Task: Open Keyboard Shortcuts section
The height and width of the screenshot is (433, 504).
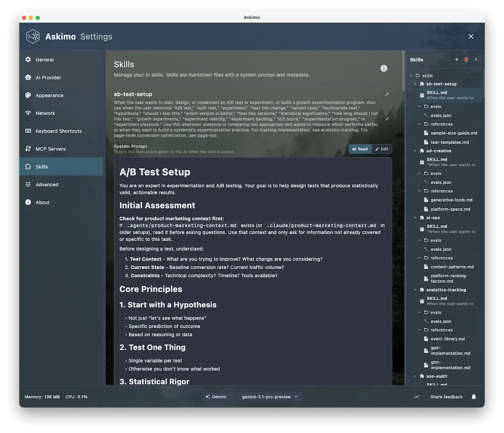Action: point(61,131)
